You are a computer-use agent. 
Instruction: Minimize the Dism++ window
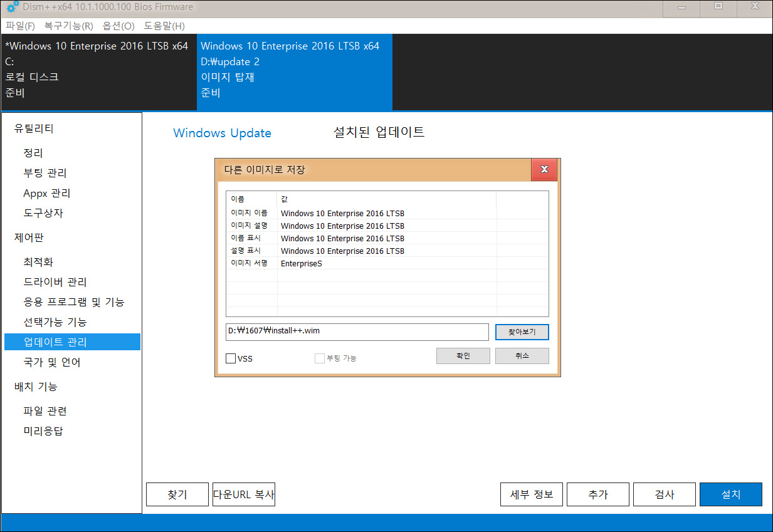[682, 8]
